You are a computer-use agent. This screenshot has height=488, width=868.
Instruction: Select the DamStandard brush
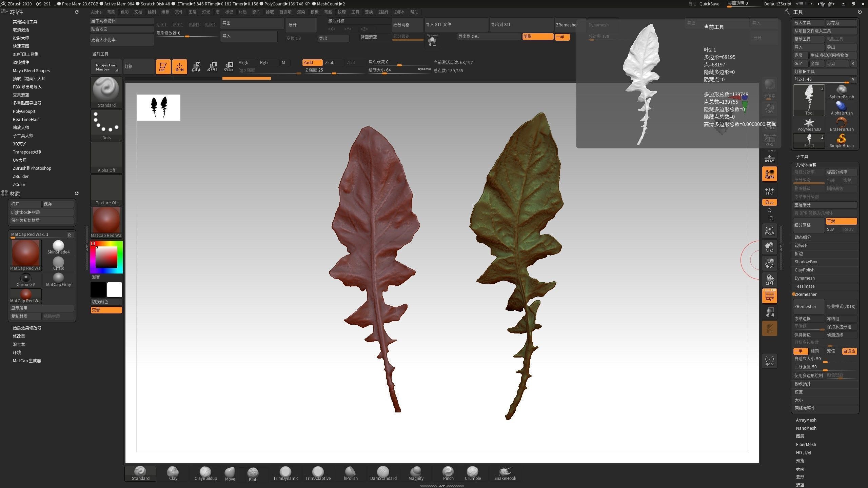pos(383,474)
